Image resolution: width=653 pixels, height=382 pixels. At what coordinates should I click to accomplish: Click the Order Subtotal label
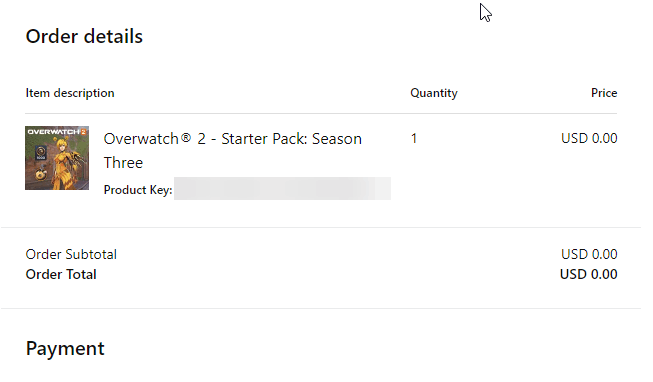71,254
